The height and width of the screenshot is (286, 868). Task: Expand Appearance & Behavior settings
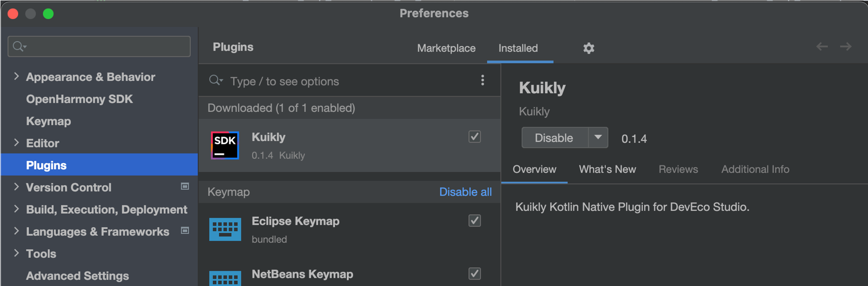pos(16,77)
